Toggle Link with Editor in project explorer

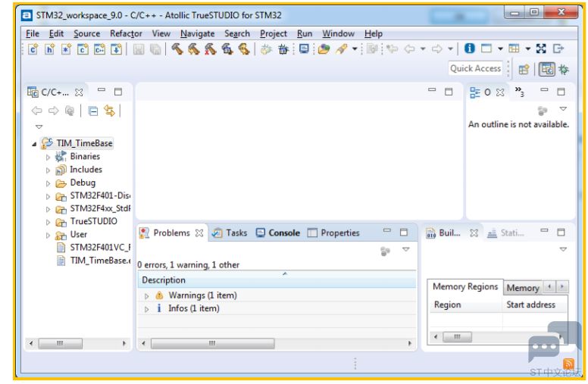click(x=110, y=111)
